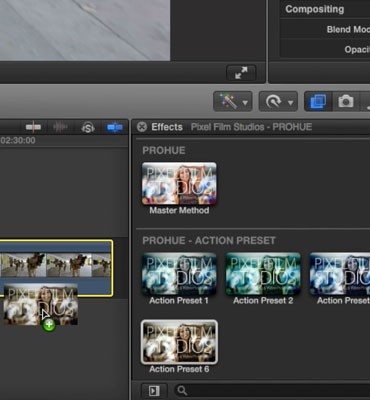Click the Blend Mode label in the inspector
Image resolution: width=370 pixels, height=400 pixels.
pos(348,29)
